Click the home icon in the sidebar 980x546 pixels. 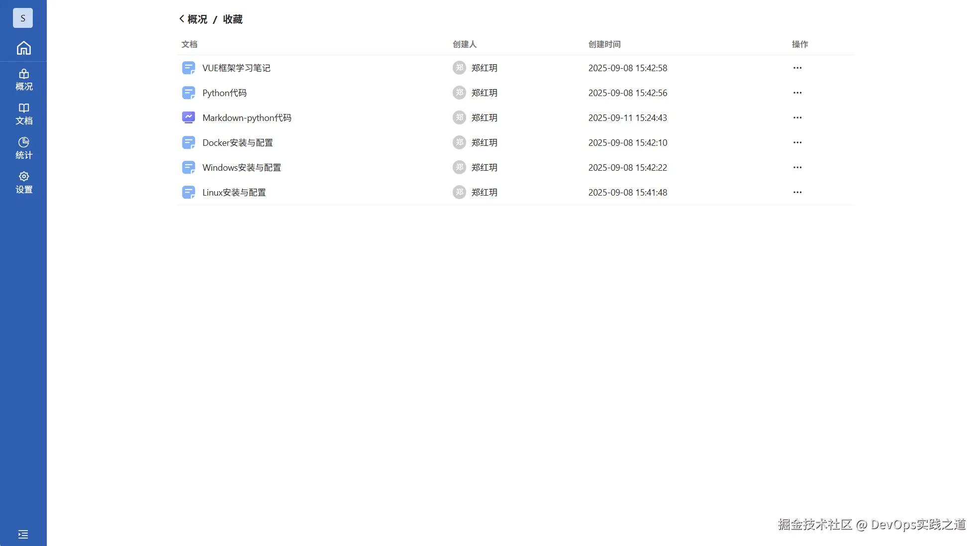[23, 48]
